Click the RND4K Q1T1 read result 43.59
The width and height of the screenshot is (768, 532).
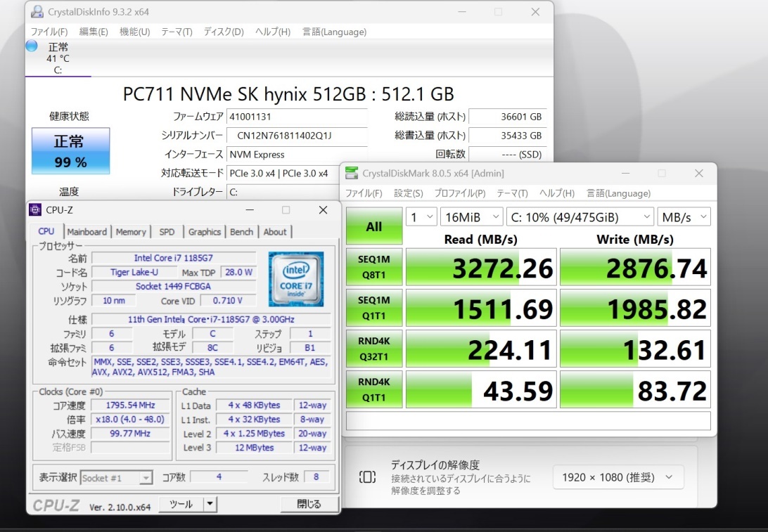(482, 389)
